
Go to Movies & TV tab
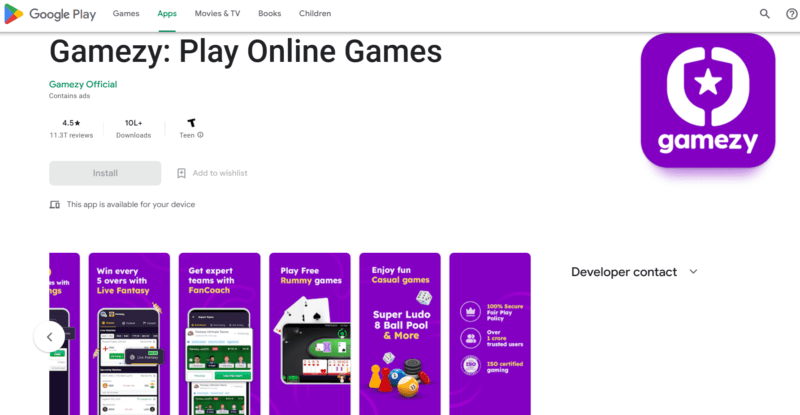coord(217,14)
